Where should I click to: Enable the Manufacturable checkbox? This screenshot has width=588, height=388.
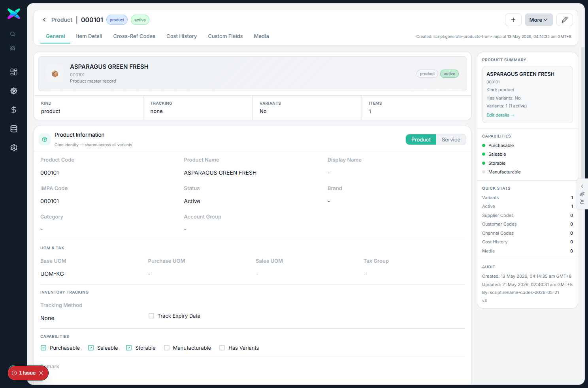tap(167, 348)
